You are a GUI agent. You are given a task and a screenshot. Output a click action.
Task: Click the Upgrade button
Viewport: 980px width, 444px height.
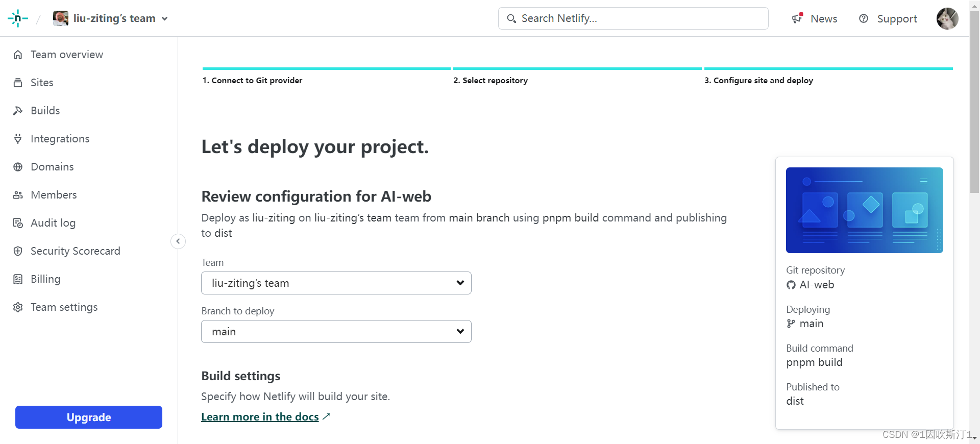tap(89, 417)
